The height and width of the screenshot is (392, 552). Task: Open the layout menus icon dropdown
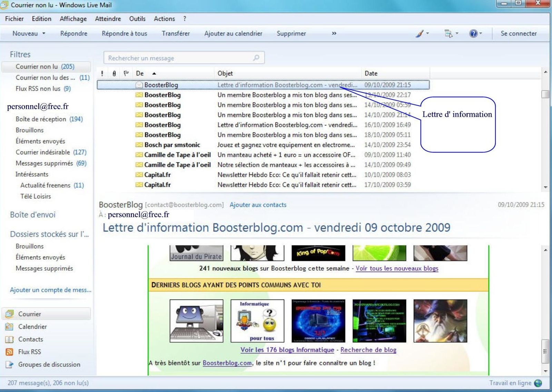(x=448, y=33)
